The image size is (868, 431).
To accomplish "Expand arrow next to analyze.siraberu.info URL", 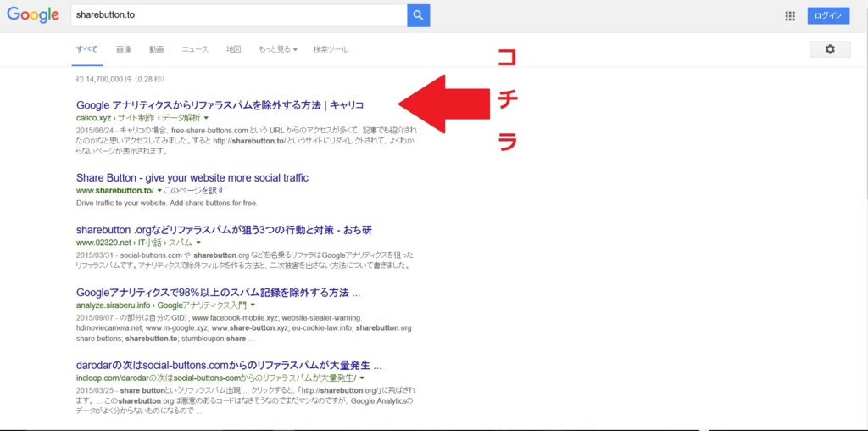I will (x=253, y=305).
